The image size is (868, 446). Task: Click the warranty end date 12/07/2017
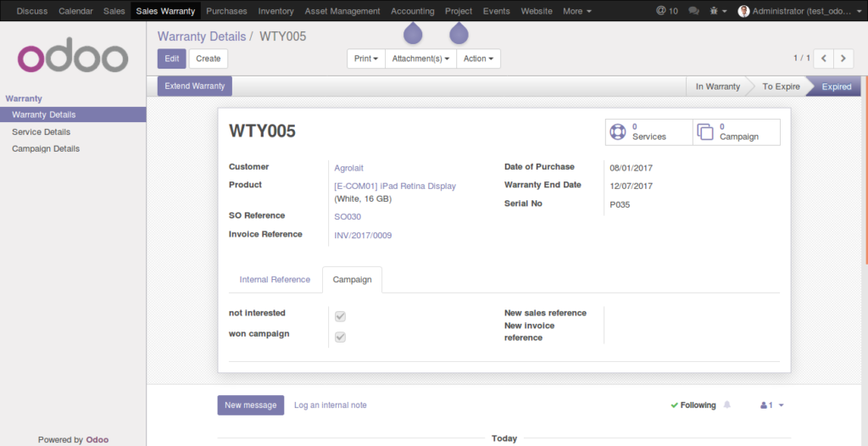tap(631, 187)
